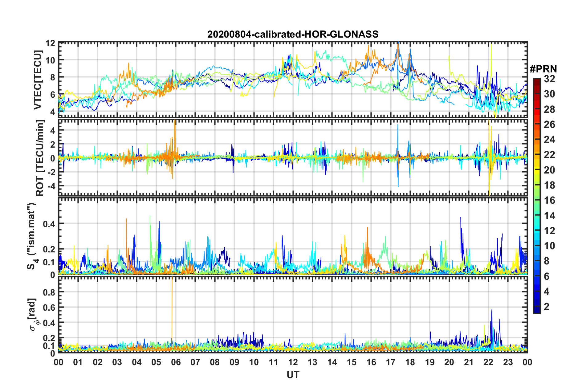Select the "ROT [TECU/min]" y-axis label
This screenshot has width=586, height=392.
point(40,158)
